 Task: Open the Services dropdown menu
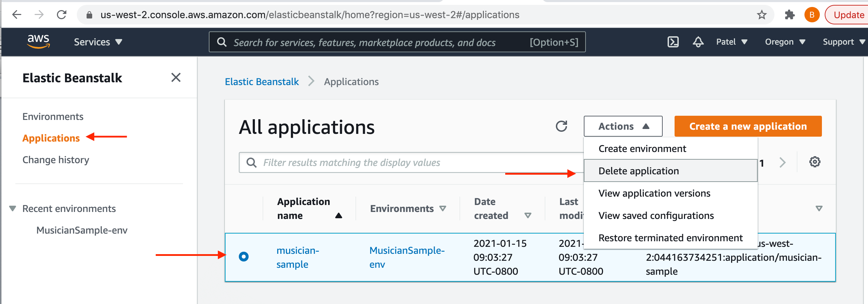(98, 42)
